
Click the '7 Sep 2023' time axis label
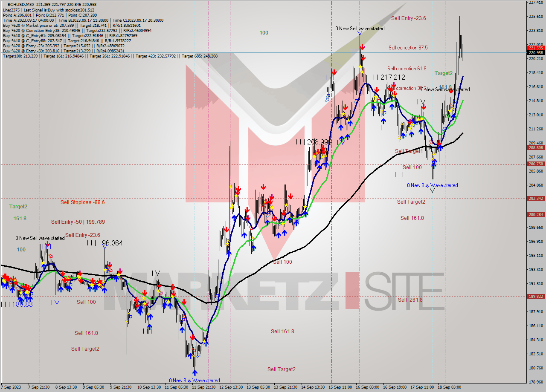point(10,387)
